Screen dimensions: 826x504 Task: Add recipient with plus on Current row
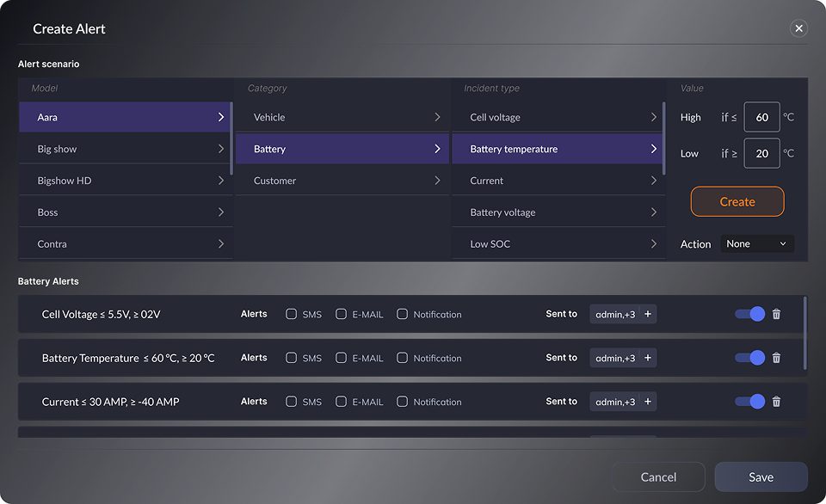648,402
